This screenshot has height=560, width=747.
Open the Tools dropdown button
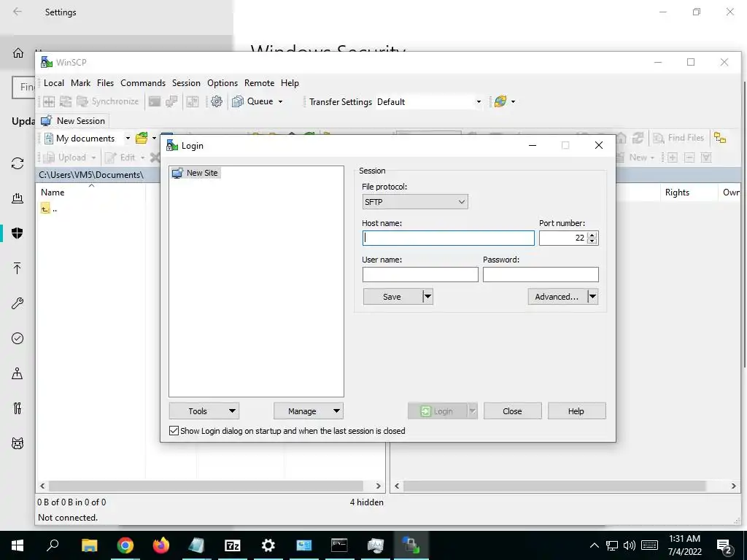click(204, 411)
